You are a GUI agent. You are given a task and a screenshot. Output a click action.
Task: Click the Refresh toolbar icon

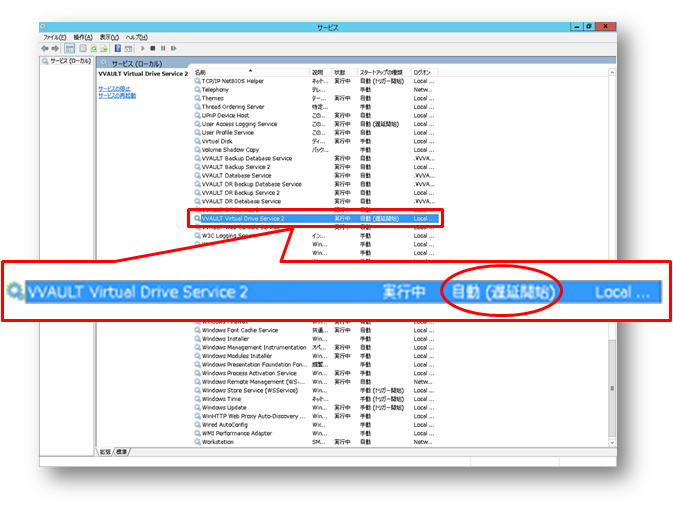(x=93, y=48)
